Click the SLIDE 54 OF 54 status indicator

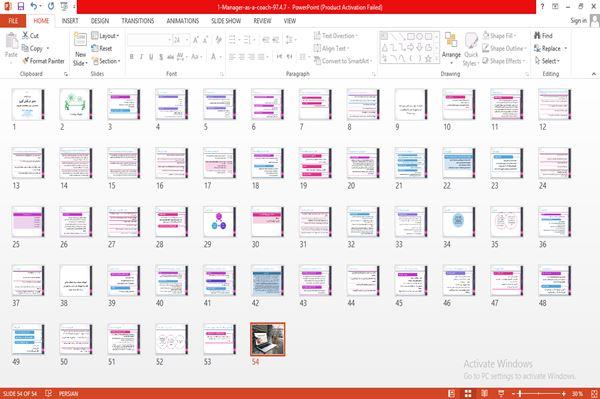pos(20,393)
